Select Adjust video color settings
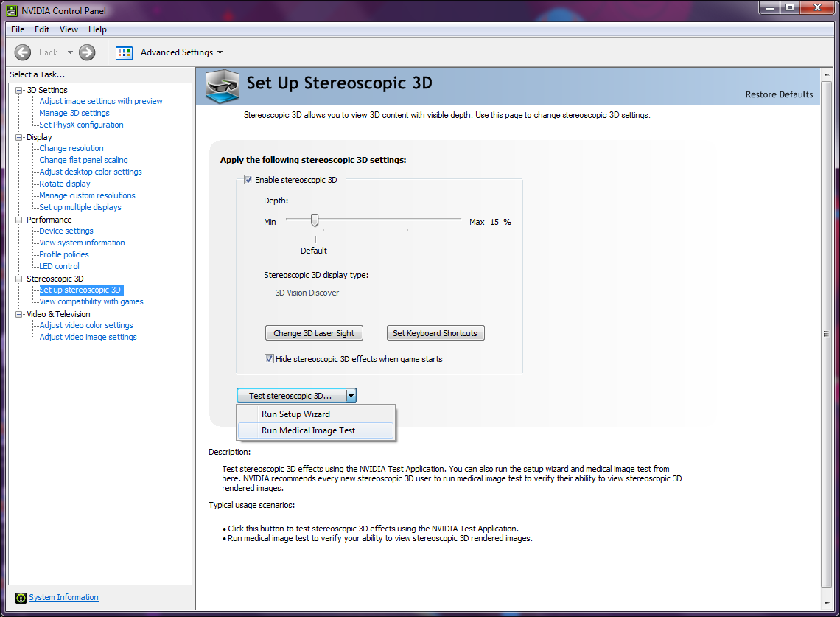The image size is (840, 617). pos(85,325)
